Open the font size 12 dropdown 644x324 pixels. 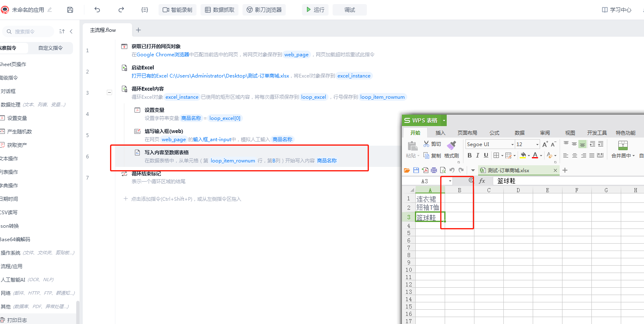537,144
